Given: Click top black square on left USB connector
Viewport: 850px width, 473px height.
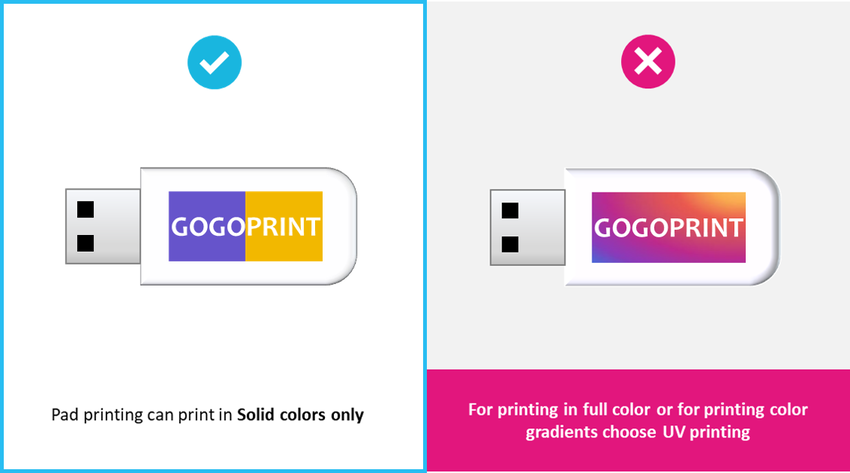Looking at the screenshot, I should click(x=85, y=209).
